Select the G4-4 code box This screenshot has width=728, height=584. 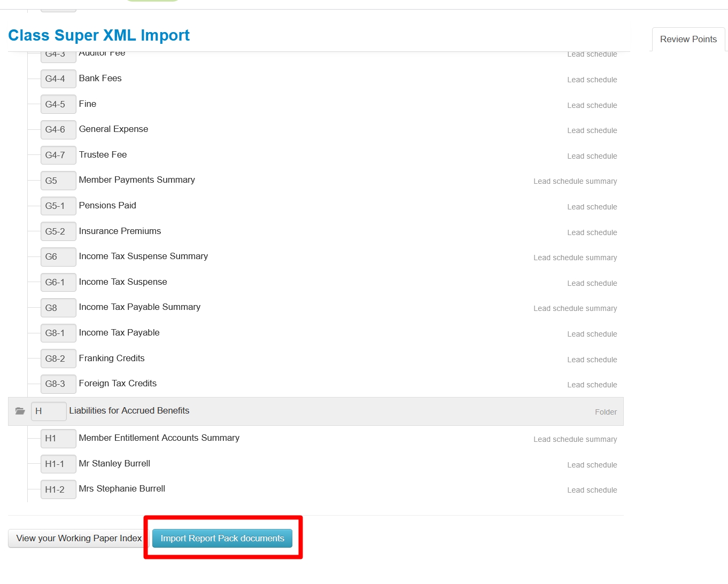tap(58, 79)
